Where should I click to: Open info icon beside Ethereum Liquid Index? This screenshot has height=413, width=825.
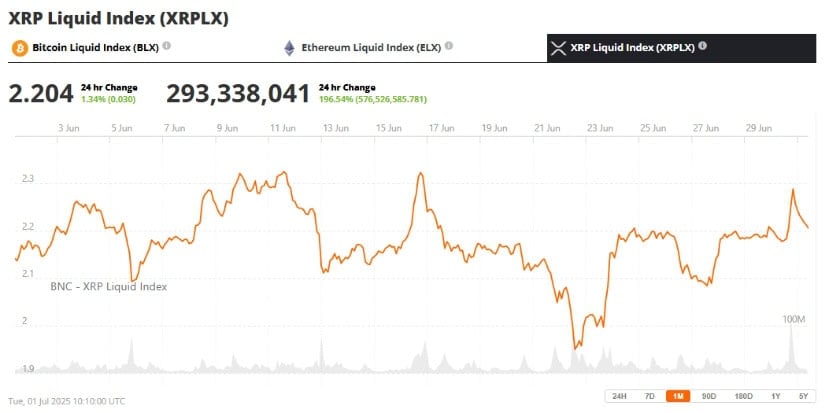(448, 46)
